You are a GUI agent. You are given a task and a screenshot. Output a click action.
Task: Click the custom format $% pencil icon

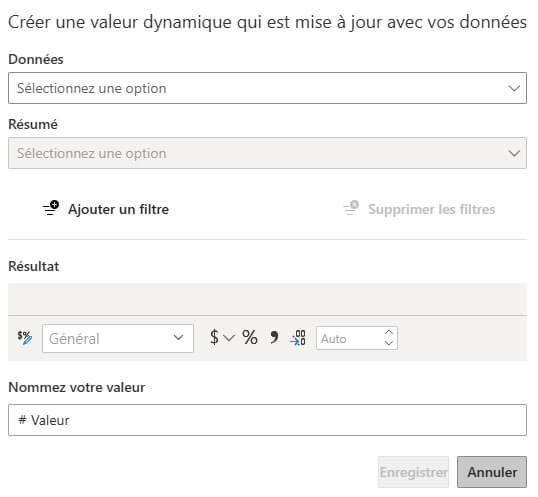click(25, 338)
